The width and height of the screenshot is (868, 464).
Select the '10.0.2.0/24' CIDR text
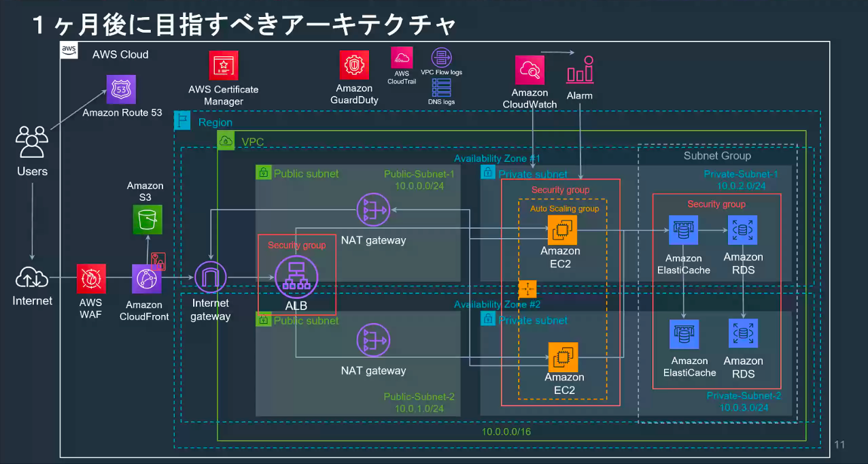point(742,186)
